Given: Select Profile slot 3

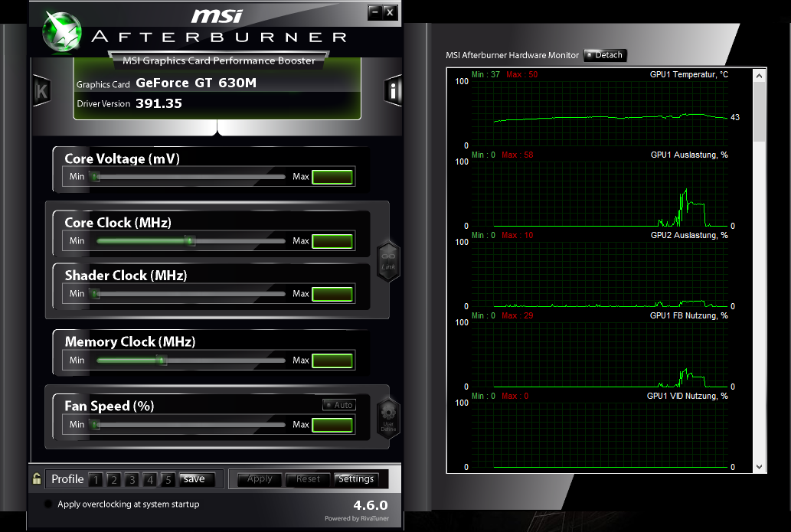Looking at the screenshot, I should pos(132,479).
